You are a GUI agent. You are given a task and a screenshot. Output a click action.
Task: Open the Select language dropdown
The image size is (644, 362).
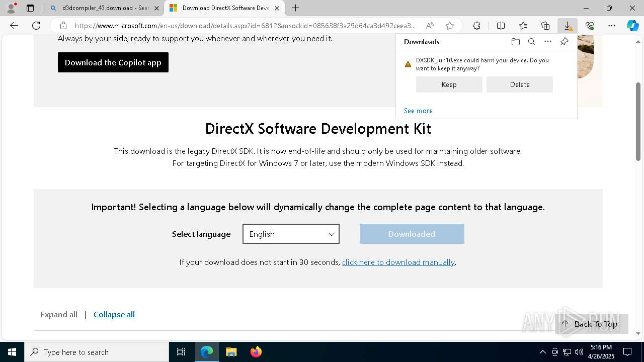tap(291, 234)
